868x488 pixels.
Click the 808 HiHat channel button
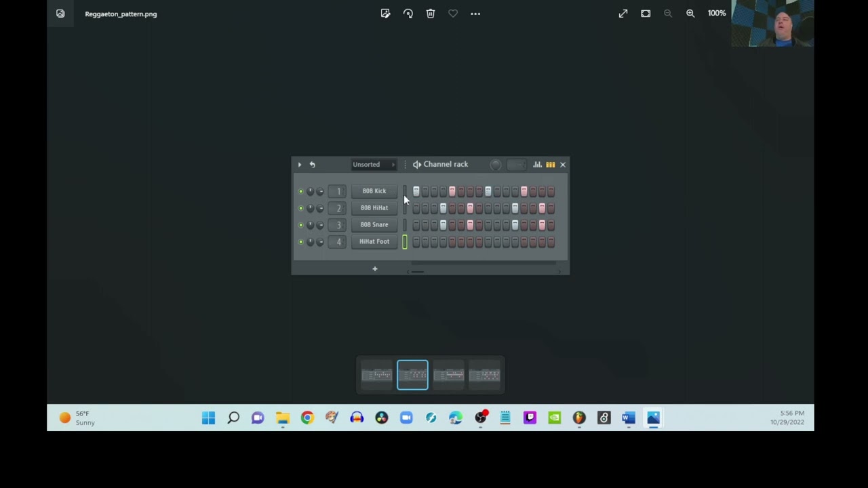[374, 208]
